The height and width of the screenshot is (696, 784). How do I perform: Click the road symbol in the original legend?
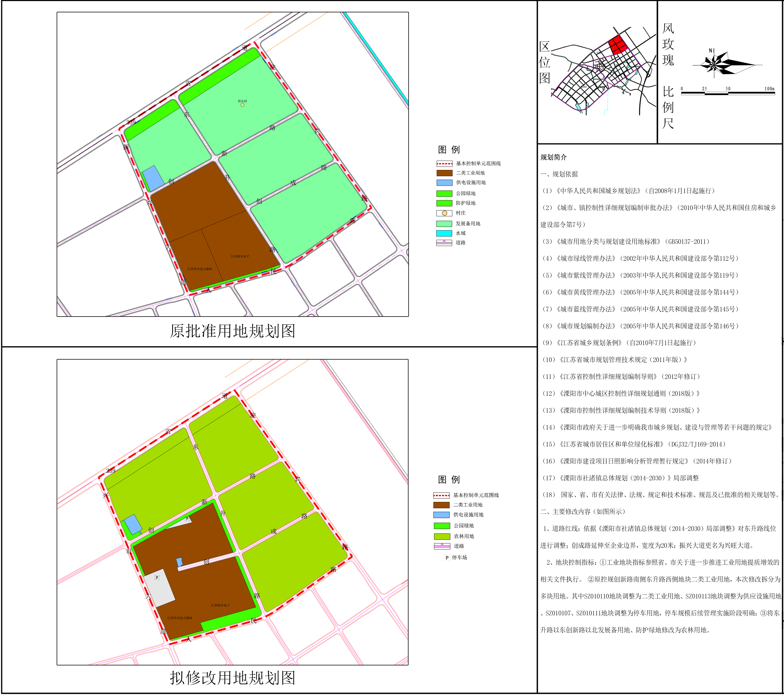444,243
